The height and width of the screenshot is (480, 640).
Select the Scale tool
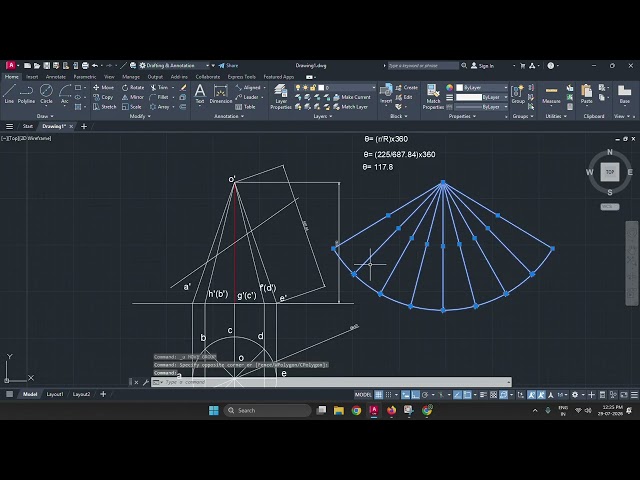(x=132, y=107)
